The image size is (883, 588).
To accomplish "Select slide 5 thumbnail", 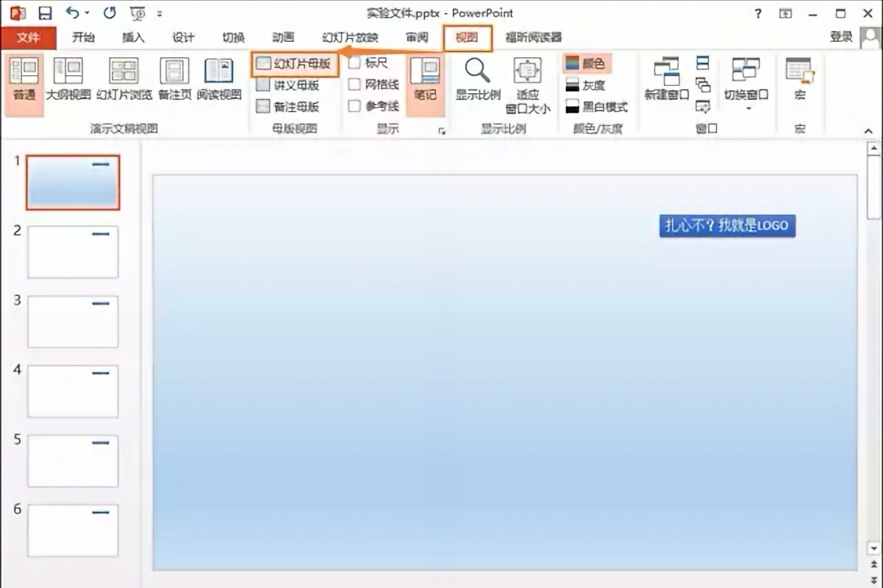I will (x=74, y=460).
